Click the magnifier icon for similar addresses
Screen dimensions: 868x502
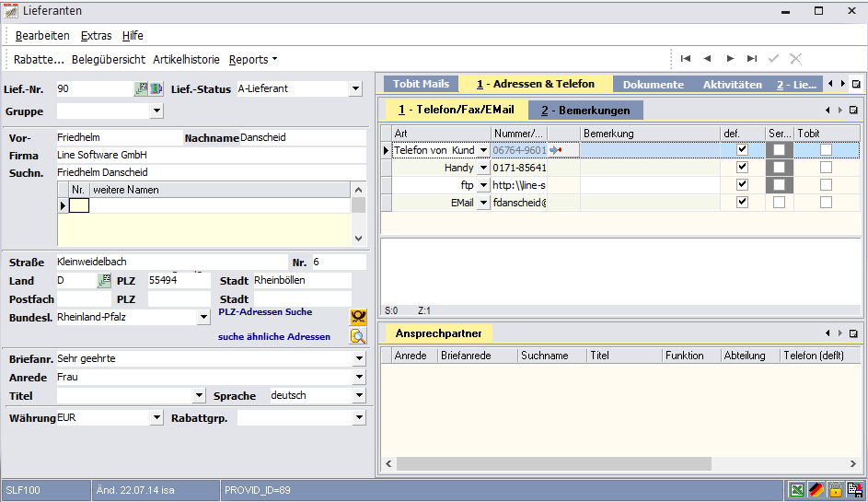(358, 336)
